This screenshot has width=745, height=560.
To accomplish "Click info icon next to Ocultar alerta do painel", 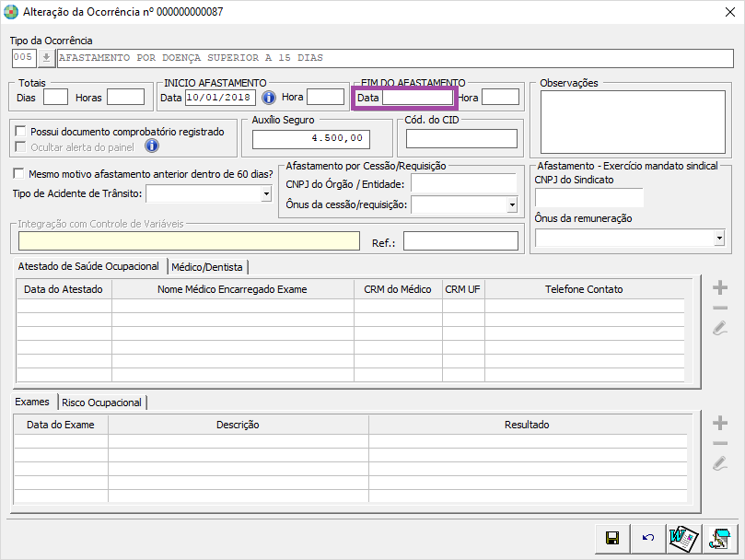I will [x=152, y=146].
